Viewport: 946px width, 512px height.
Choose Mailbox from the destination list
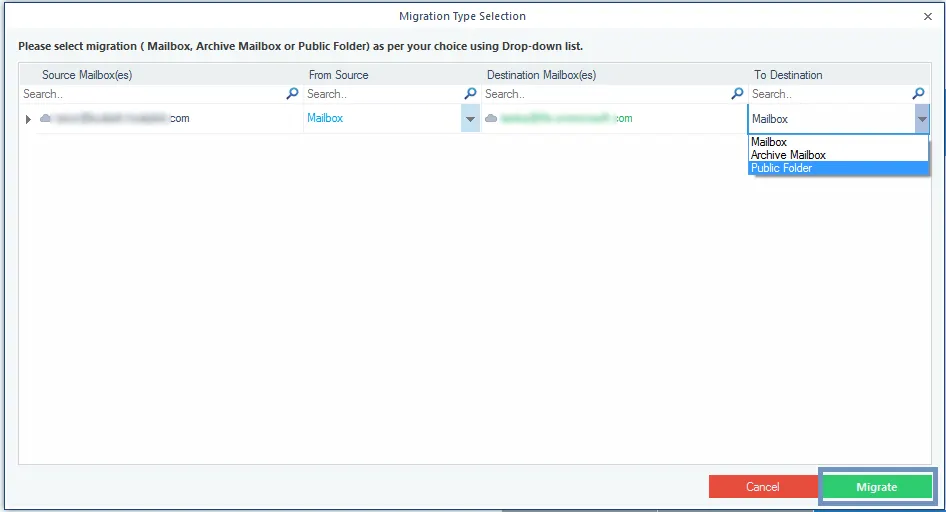(838, 142)
